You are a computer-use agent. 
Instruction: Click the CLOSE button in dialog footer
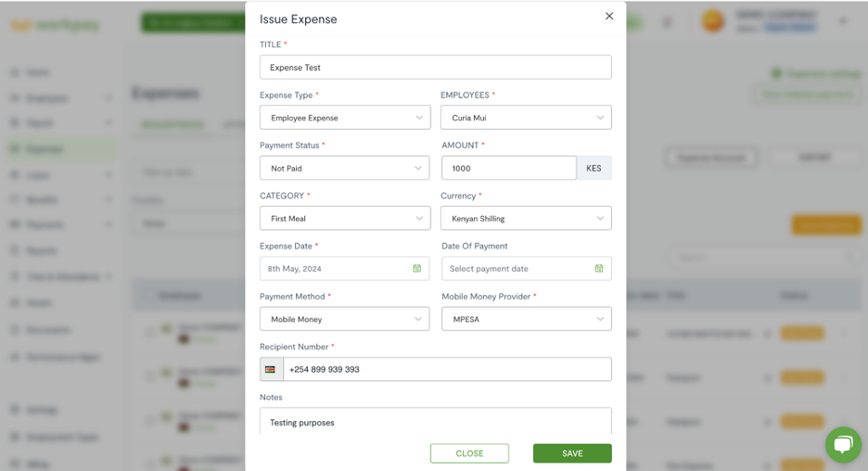pos(469,453)
